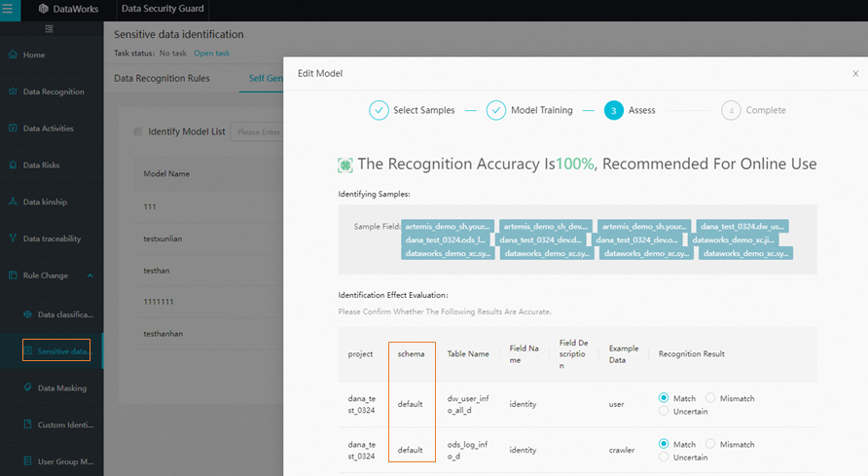Image resolution: width=868 pixels, height=476 pixels.
Task: Click the Data Masking sidebar icon
Action: (x=27, y=387)
